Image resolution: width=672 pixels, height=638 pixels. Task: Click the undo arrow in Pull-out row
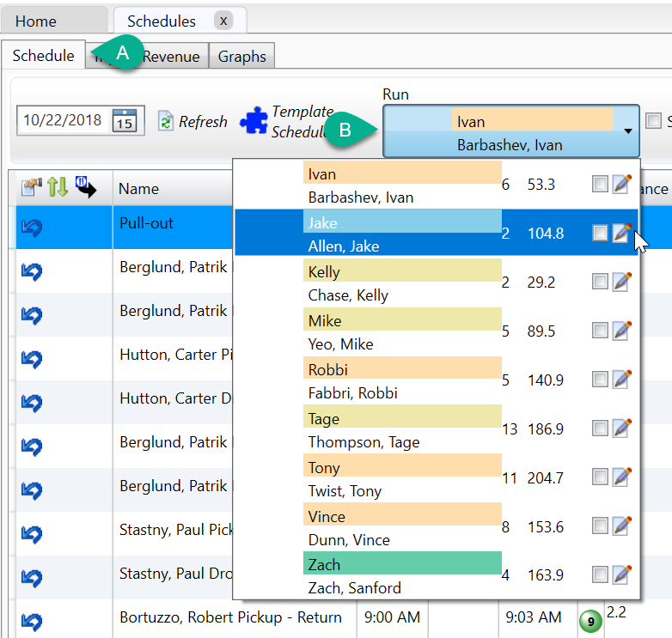(x=32, y=228)
